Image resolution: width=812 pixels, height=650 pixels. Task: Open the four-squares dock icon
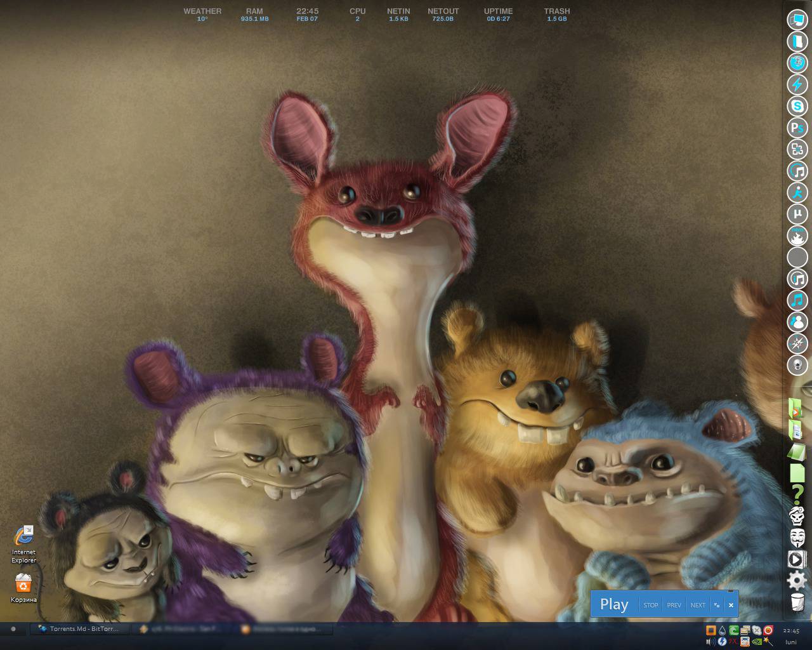tap(797, 149)
